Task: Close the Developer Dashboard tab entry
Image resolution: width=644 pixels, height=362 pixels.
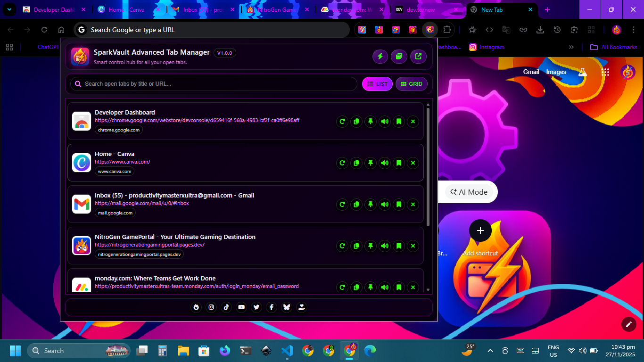Action: tap(413, 122)
